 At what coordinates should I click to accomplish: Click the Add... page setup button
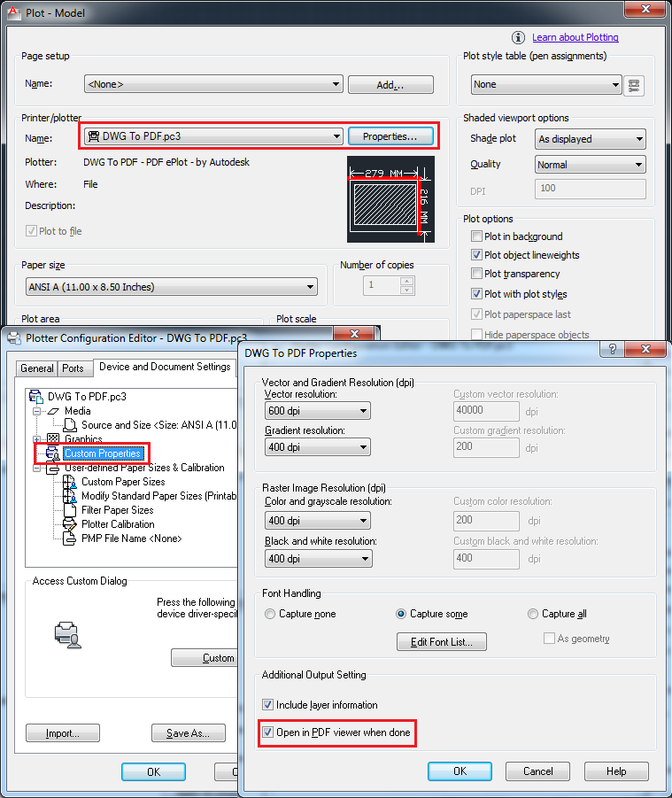click(390, 84)
